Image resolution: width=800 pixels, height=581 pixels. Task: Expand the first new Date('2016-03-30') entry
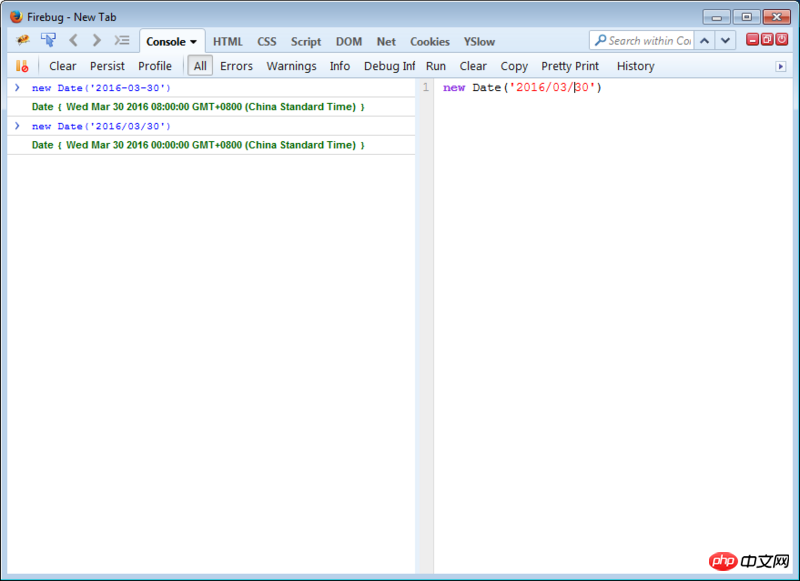pos(17,88)
